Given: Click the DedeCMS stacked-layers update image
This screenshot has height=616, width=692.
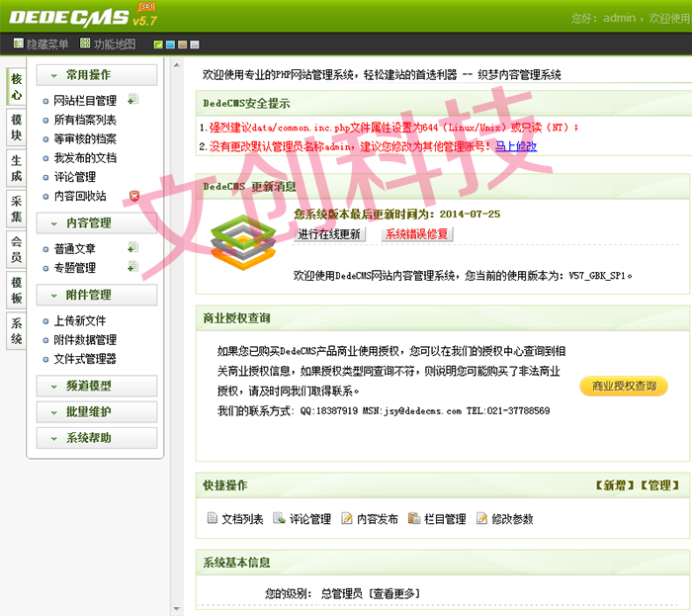Looking at the screenshot, I should (243, 242).
